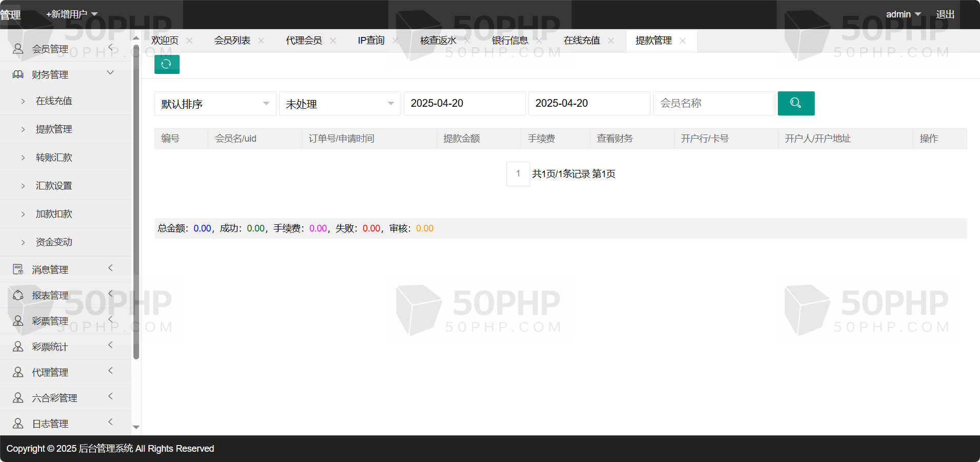The width and height of the screenshot is (980, 462).
Task: Open the 默认排序 sort dropdown
Action: tap(215, 104)
